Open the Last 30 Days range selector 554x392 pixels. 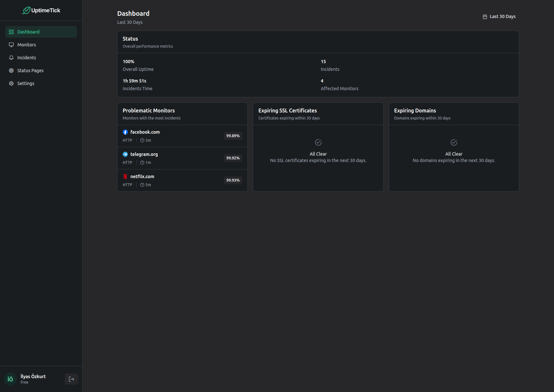tap(499, 17)
